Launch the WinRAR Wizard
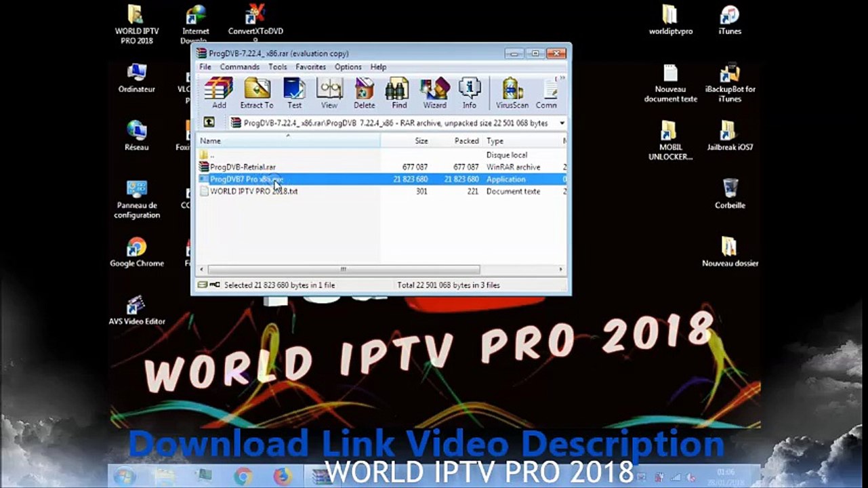Screen dimensions: 868x488 coord(434,93)
